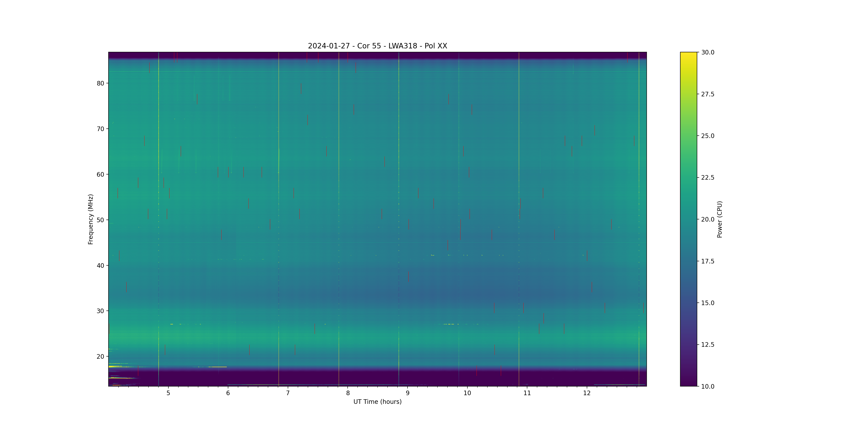The image size is (868, 434).
Task: Click the 'UT Time (hours)' x-axis label
Action: 377,402
